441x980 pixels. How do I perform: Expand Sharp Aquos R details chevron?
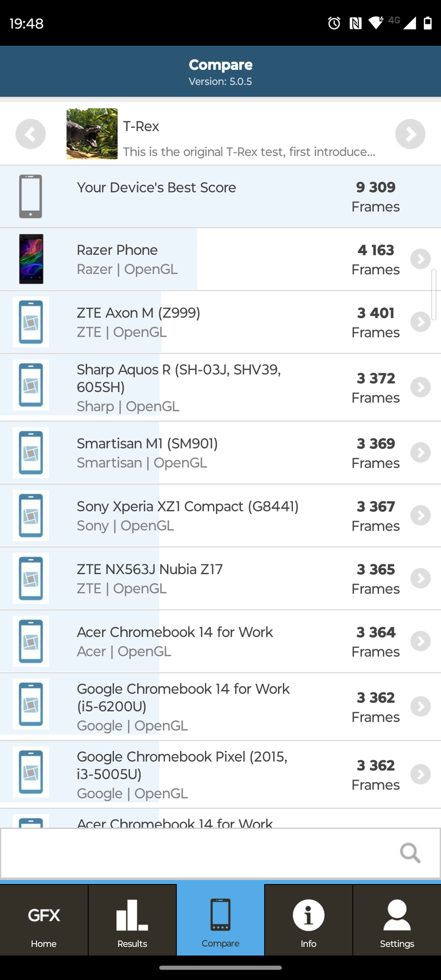tap(420, 388)
